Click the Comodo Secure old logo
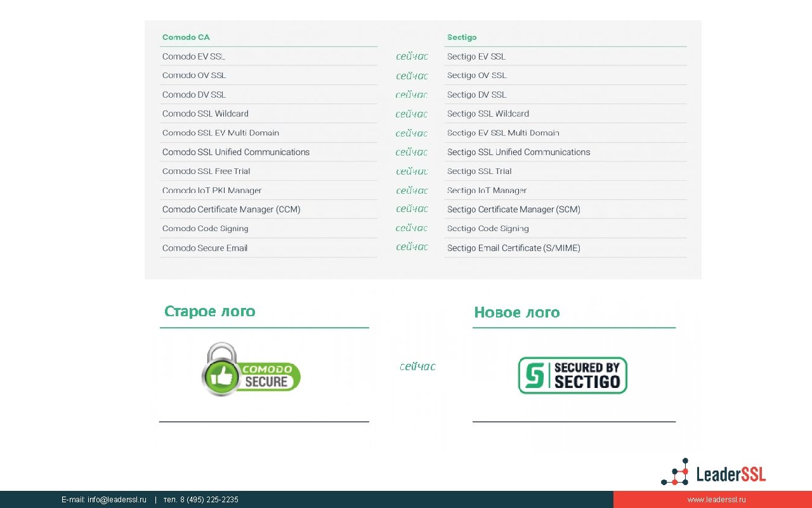812x508 pixels. [251, 370]
